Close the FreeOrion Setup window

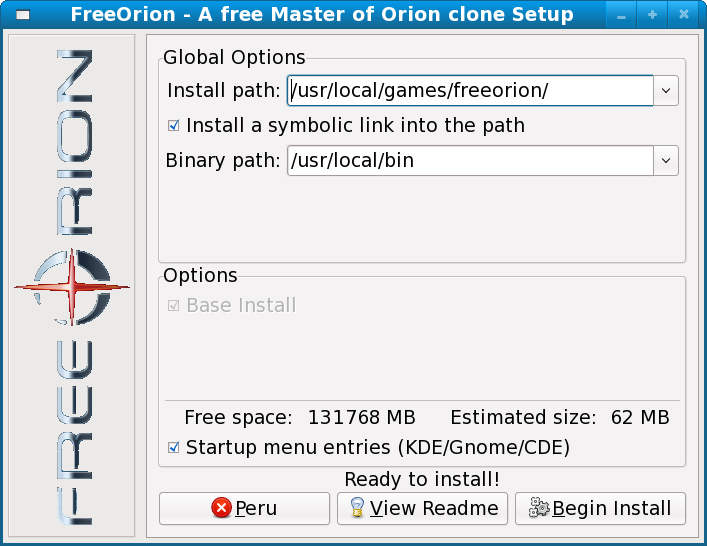(683, 15)
